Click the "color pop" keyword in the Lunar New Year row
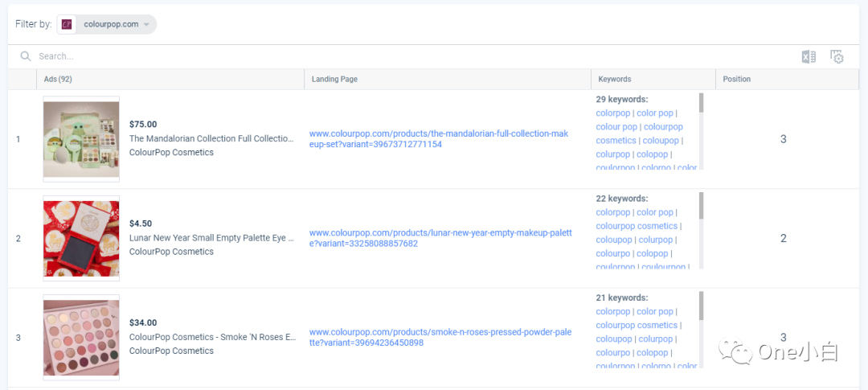This screenshot has height=390, width=868. pyautogui.click(x=655, y=212)
